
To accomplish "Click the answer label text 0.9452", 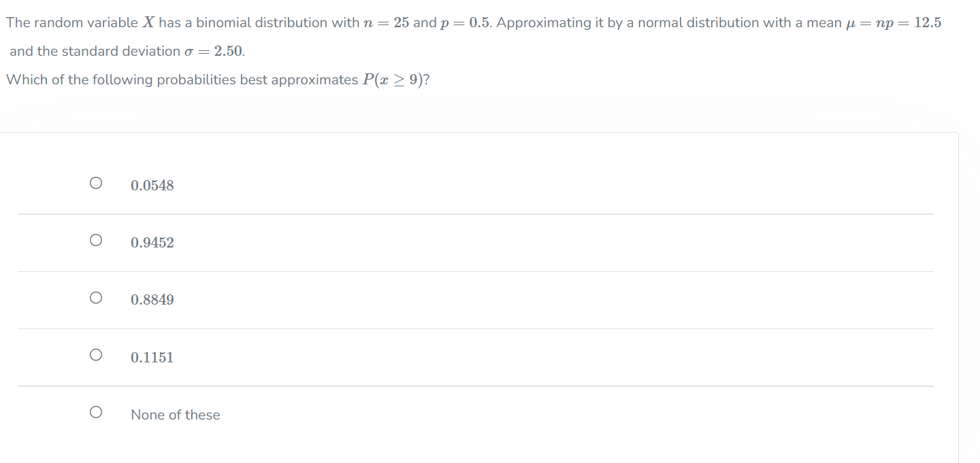I will (x=152, y=242).
